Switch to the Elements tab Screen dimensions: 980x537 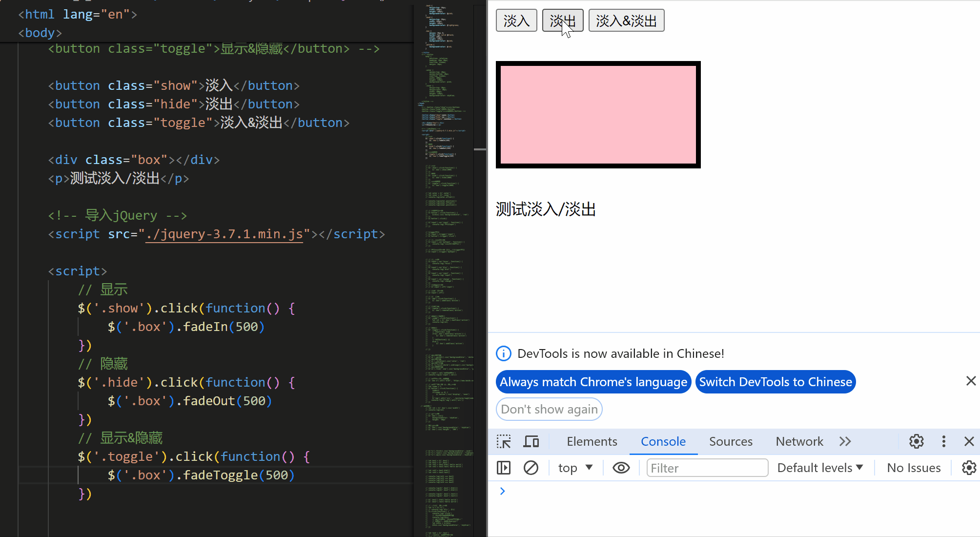pyautogui.click(x=592, y=442)
